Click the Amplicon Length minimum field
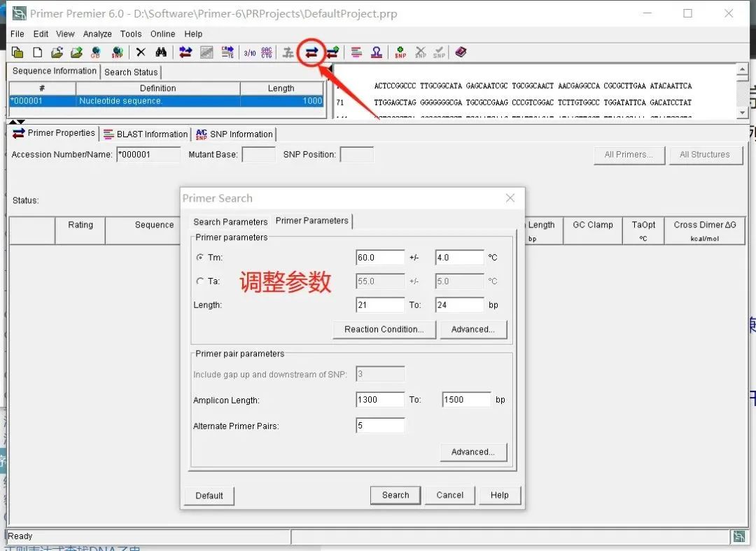 click(380, 400)
